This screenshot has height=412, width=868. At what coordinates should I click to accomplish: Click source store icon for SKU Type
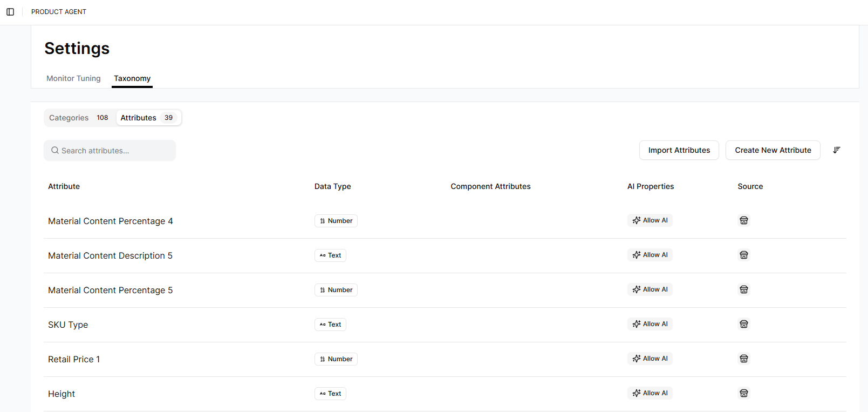(x=744, y=324)
